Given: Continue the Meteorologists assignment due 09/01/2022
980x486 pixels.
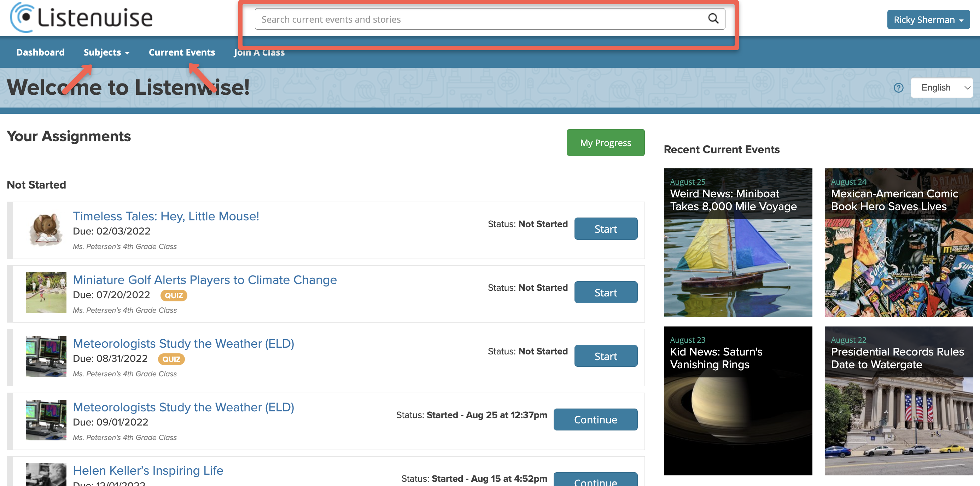Looking at the screenshot, I should pos(595,420).
